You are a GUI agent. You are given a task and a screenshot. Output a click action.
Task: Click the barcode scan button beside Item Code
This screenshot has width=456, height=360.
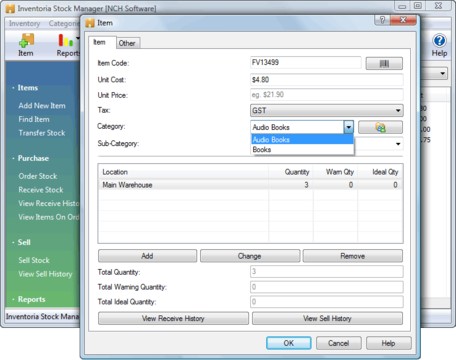pyautogui.click(x=384, y=63)
